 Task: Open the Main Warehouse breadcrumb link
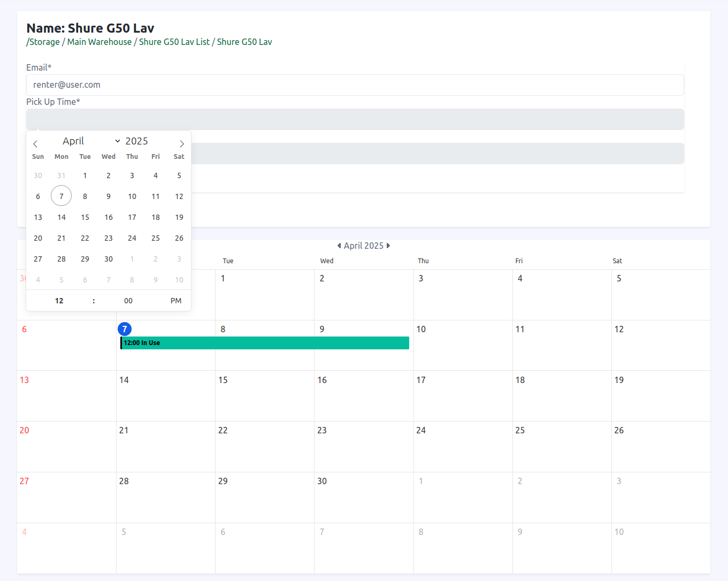(99, 42)
